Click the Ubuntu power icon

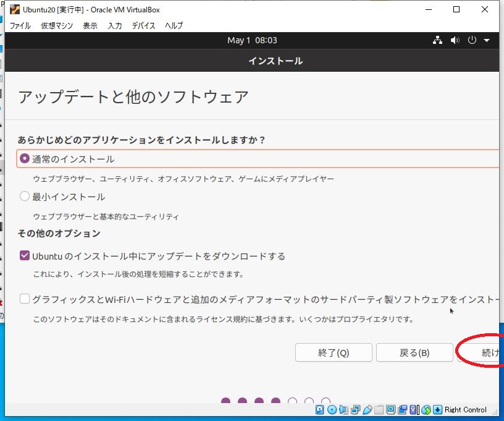pos(472,40)
